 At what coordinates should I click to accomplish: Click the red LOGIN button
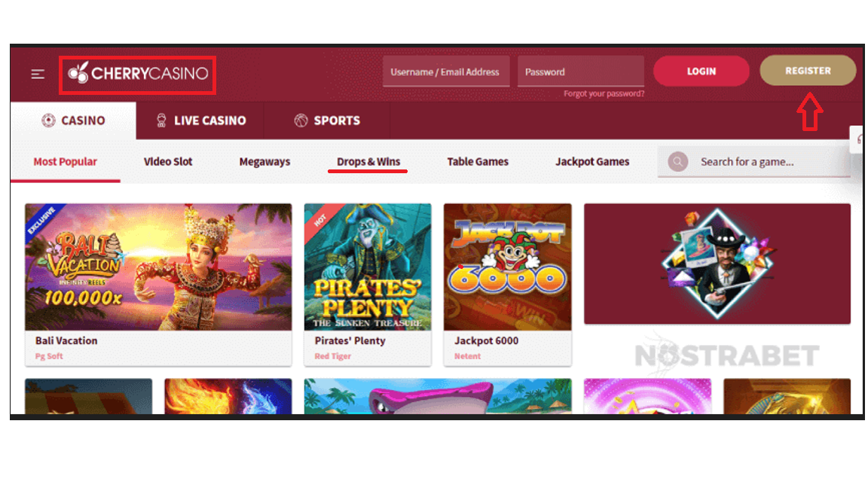(x=701, y=71)
